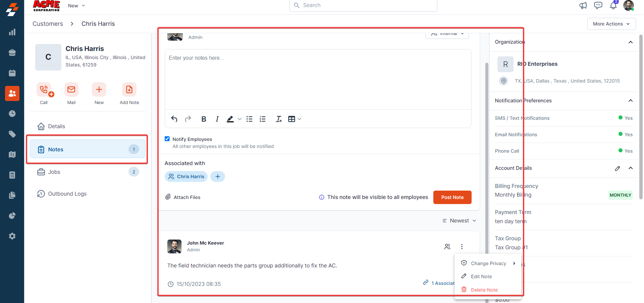Open the user profile avatar
Image resolution: width=644 pixels, height=303 pixels.
[629, 5]
